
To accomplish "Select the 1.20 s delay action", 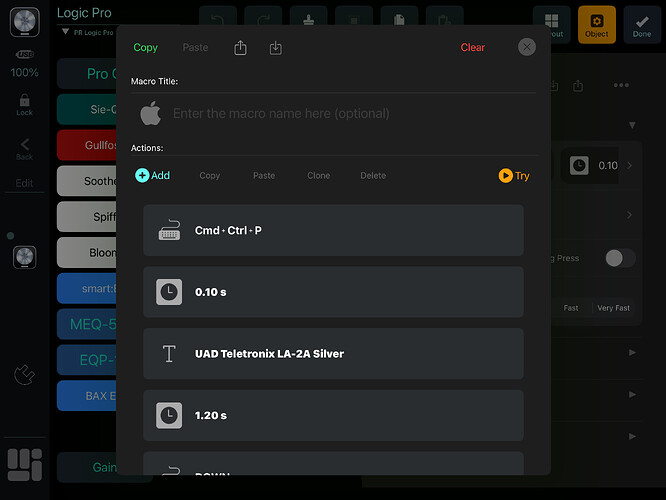I will coord(333,415).
